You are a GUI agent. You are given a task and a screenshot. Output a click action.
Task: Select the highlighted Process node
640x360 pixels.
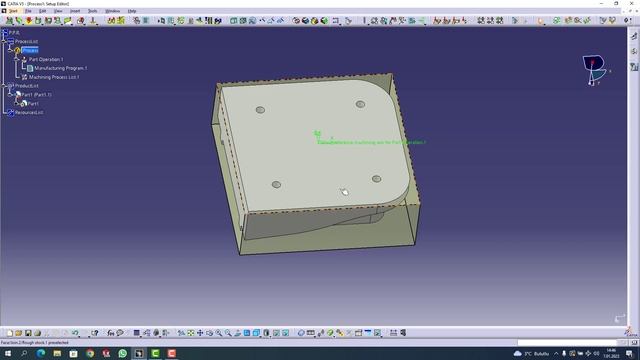[x=30, y=50]
